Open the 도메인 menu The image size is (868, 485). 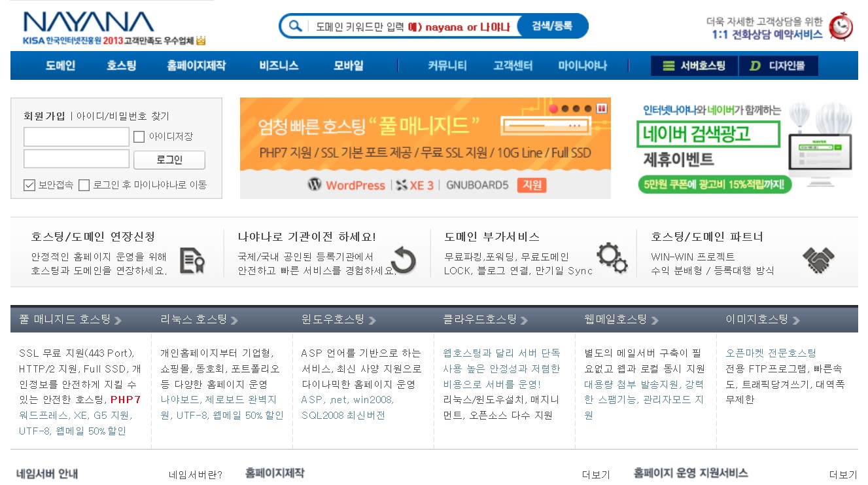pos(60,66)
